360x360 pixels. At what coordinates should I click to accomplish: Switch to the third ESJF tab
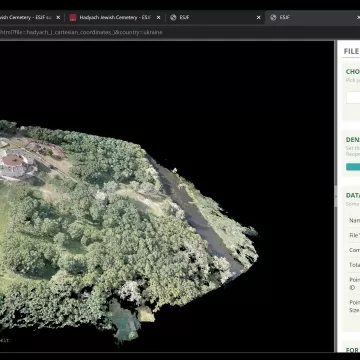pos(216,18)
